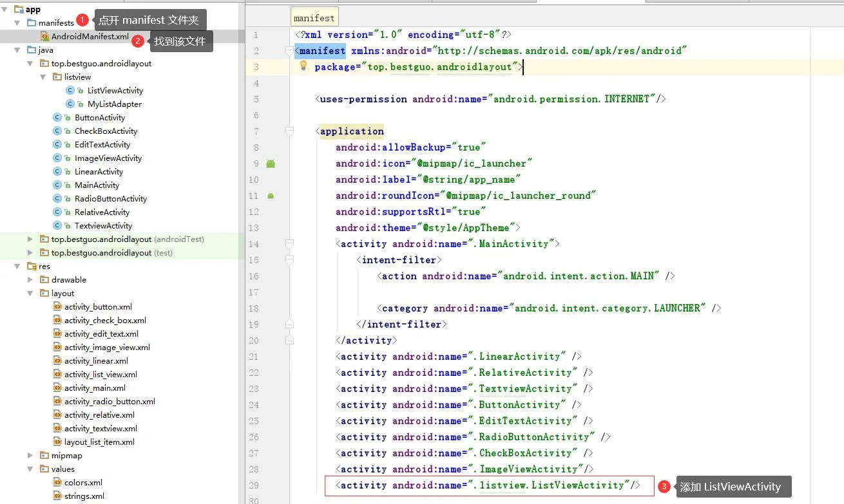Open MainActivity in the project tree
The width and height of the screenshot is (844, 504).
click(97, 185)
